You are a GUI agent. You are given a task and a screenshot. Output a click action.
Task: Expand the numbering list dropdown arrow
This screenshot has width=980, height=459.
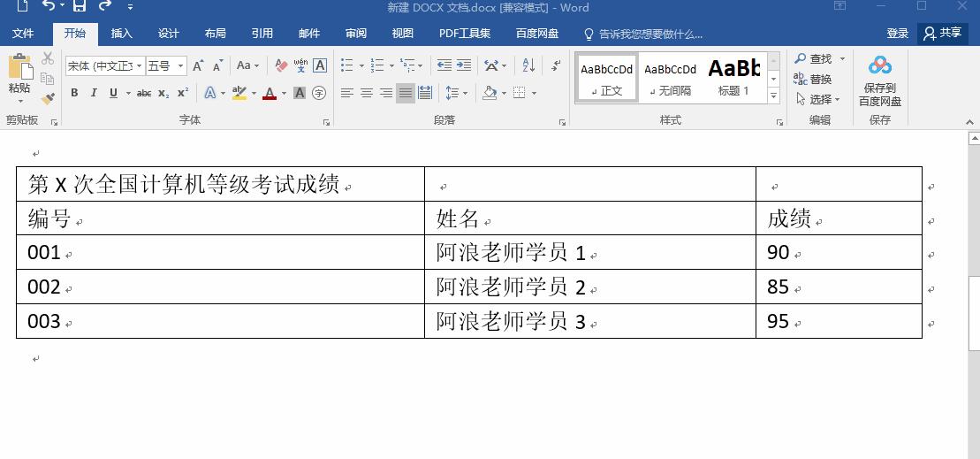coord(391,65)
